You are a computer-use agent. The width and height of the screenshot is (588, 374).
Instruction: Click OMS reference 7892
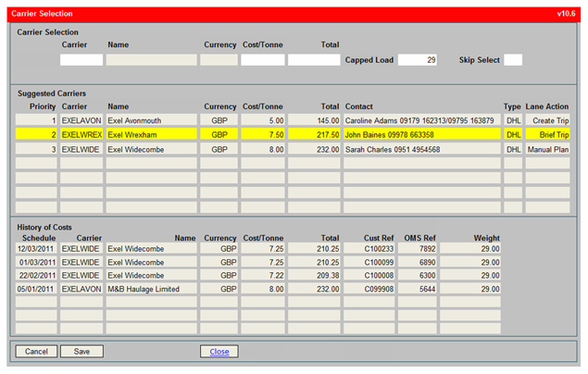[418, 249]
